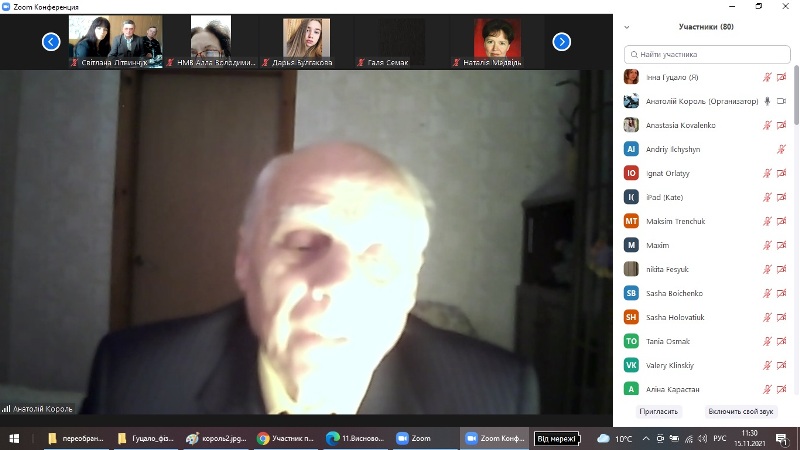Click camera icon of Анатолій Король
This screenshot has width=800, height=450.
[781, 102]
